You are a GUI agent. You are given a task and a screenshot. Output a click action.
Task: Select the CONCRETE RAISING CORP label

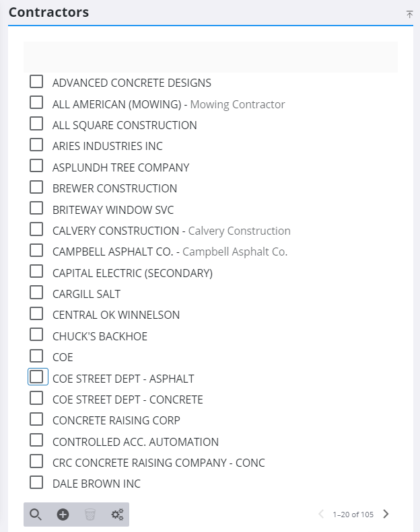pos(116,420)
